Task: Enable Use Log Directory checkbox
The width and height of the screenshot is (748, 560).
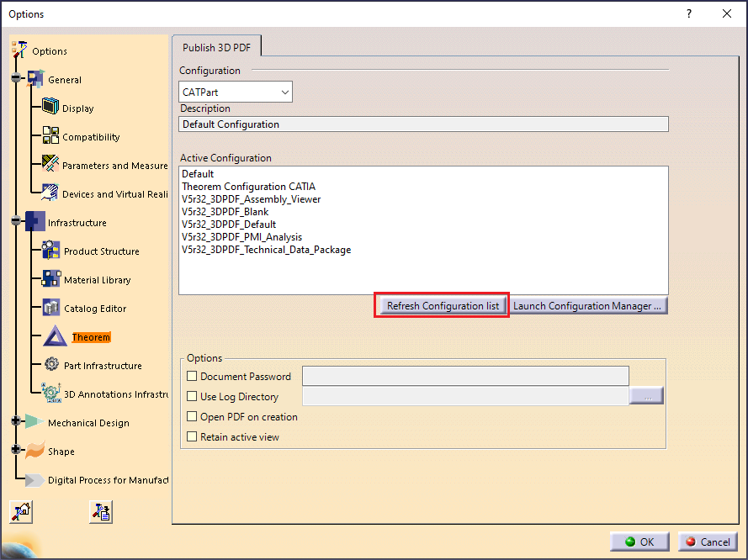Action: pyautogui.click(x=192, y=396)
